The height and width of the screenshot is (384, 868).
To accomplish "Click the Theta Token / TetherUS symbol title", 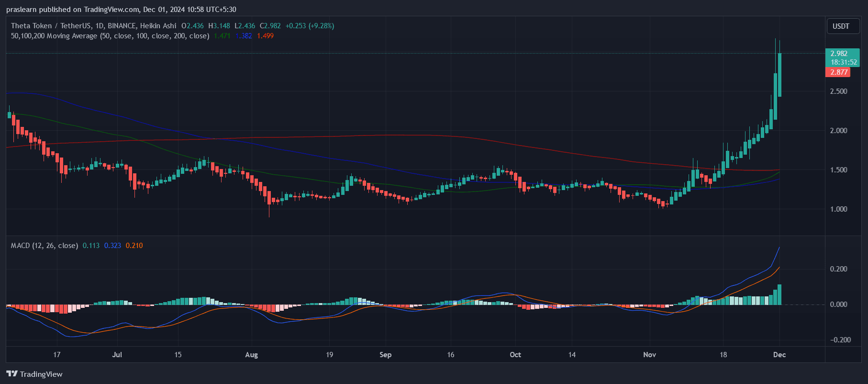I will [94, 26].
